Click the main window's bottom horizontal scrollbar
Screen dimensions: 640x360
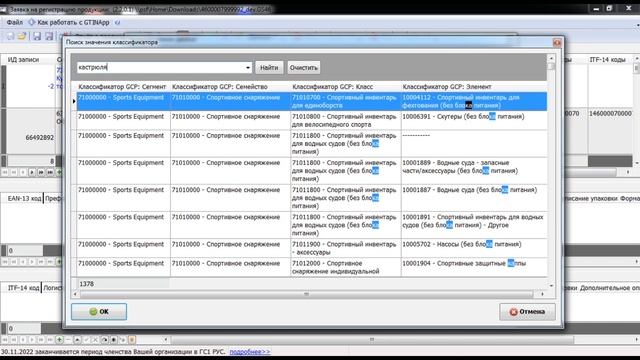click(372, 340)
